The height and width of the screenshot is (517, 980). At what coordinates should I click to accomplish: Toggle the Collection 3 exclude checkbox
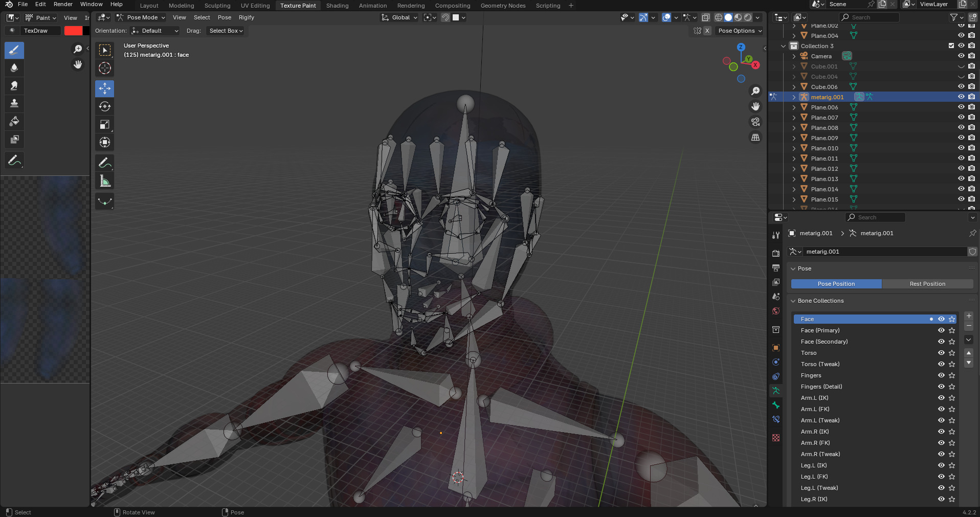951,46
